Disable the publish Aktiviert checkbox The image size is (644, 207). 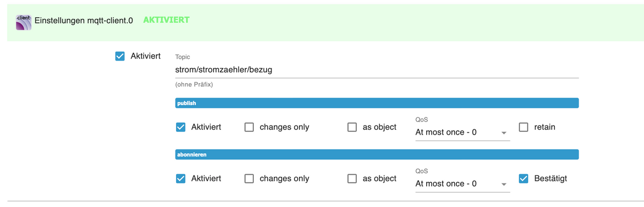181,127
